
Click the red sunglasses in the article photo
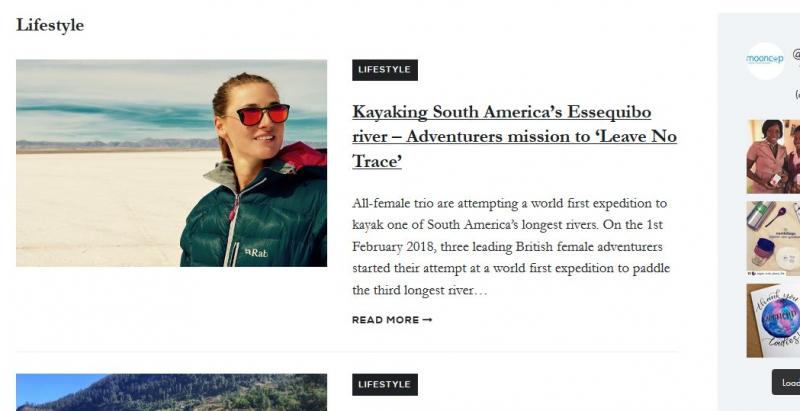click(264, 114)
